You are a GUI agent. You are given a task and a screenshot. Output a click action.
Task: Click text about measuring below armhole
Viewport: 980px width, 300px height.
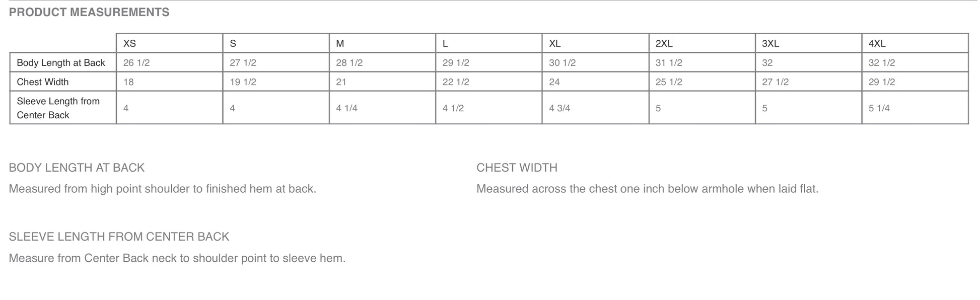coord(647,189)
